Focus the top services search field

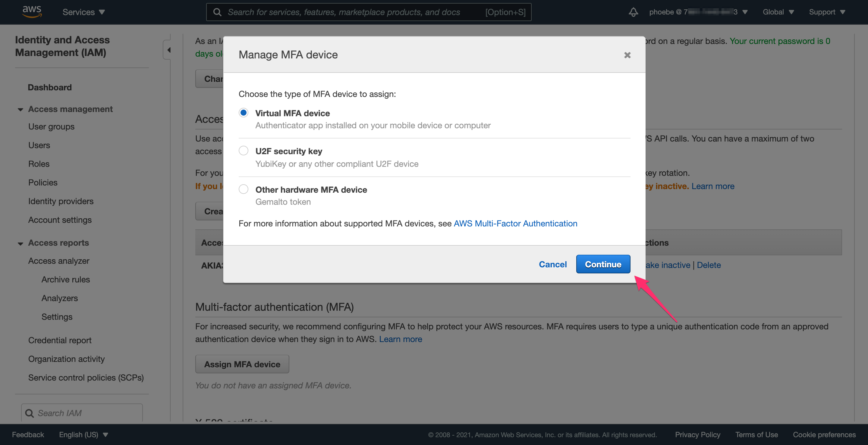(x=369, y=12)
